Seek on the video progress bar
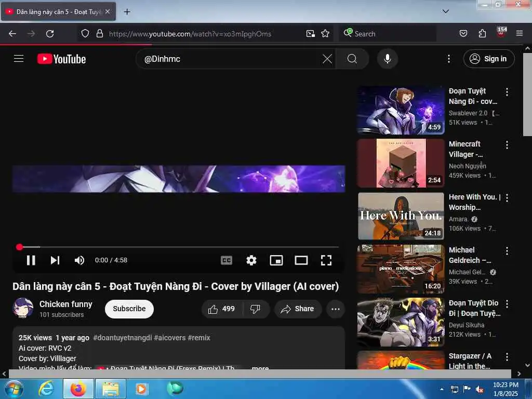 (x=179, y=247)
